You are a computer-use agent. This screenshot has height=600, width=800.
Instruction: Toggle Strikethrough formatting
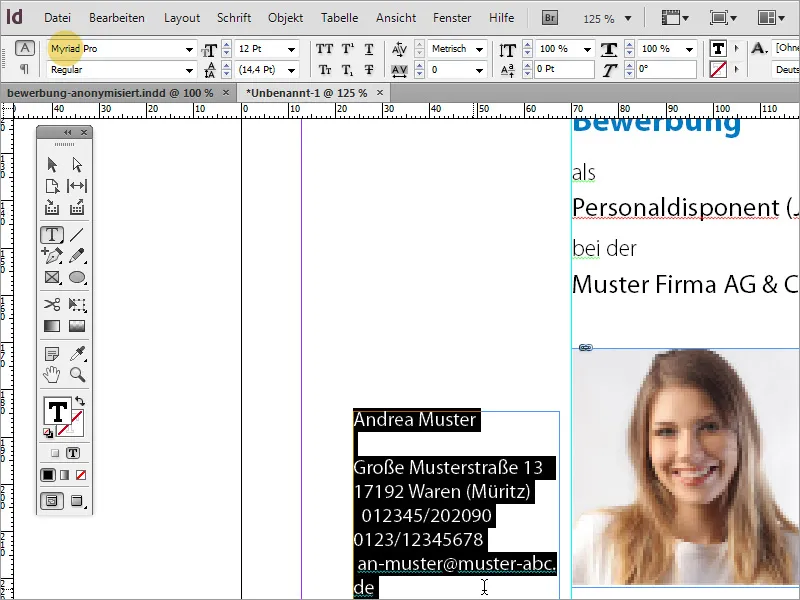click(369, 70)
